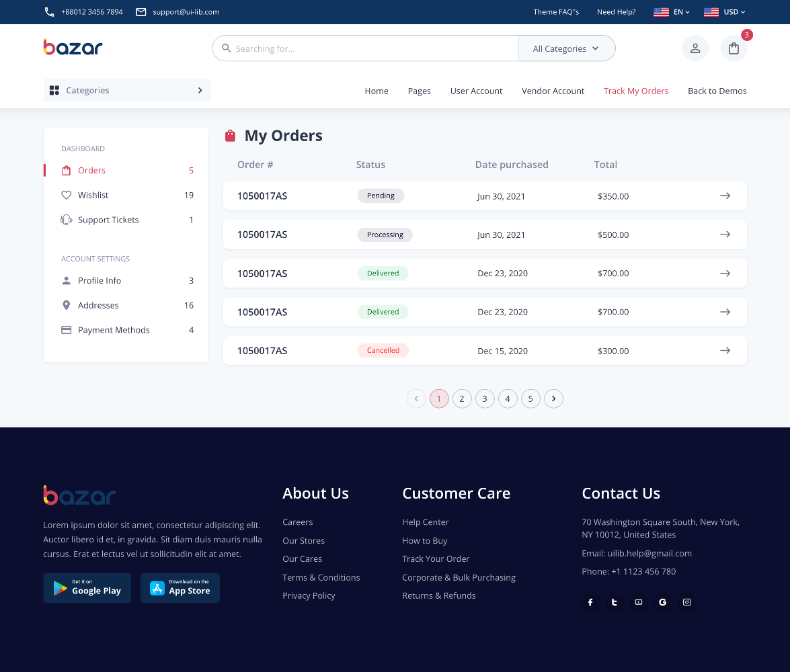The width and height of the screenshot is (790, 672).
Task: Click the Get it on Google Play button
Action: click(87, 588)
